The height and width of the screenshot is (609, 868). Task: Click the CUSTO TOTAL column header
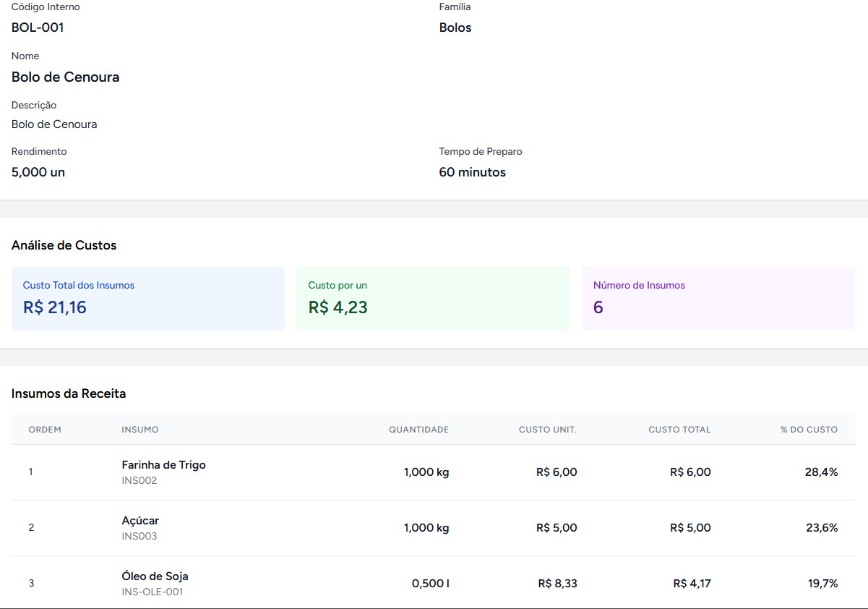(x=679, y=430)
